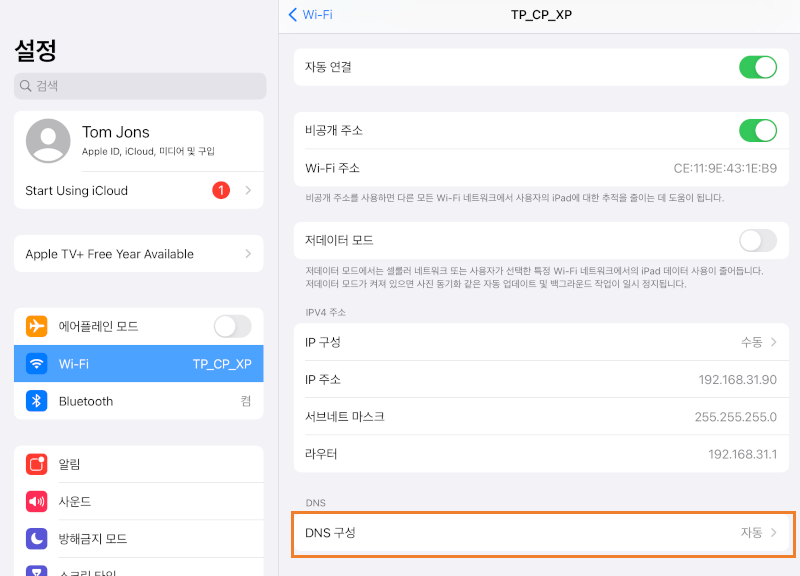Open IP 구성 marked 수동
Image resolution: width=800 pixels, height=576 pixels.
click(540, 340)
